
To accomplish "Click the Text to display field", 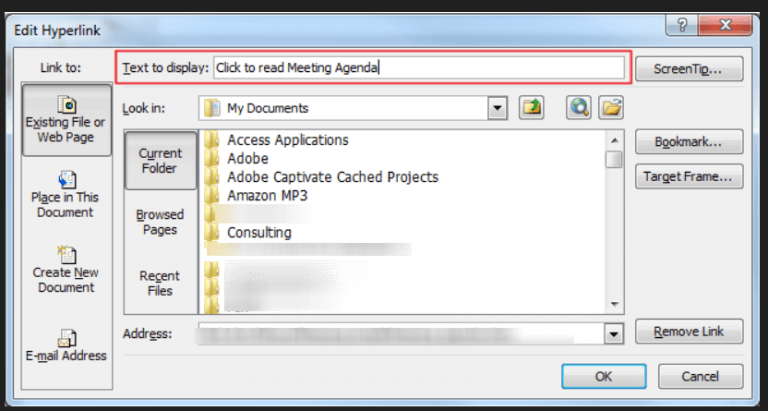I will 419,68.
